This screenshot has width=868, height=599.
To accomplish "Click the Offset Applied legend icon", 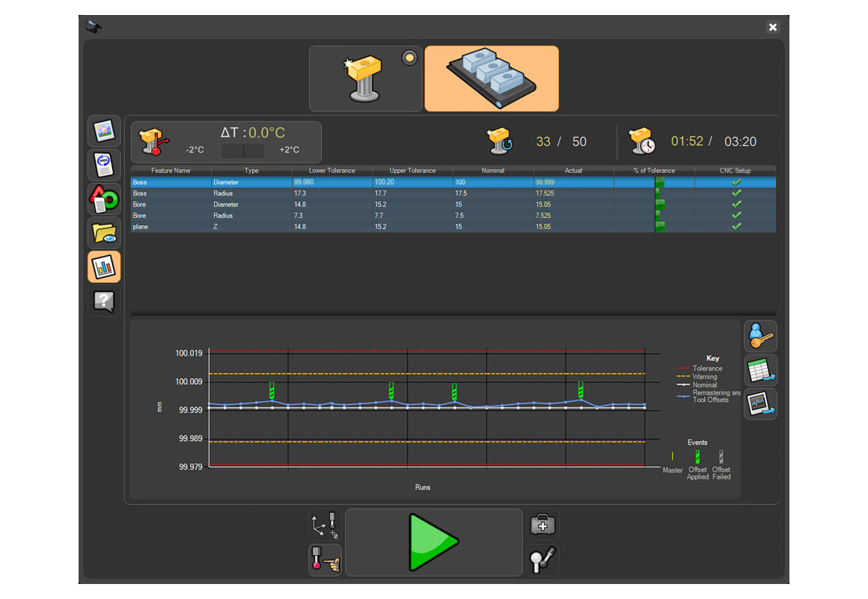I will point(697,456).
